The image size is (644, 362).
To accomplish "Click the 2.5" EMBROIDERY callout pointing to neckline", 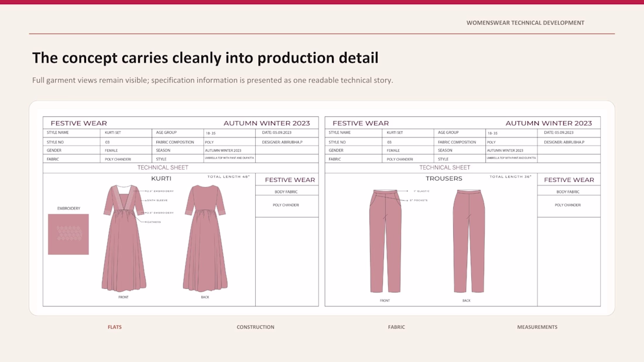I will pyautogui.click(x=160, y=191).
